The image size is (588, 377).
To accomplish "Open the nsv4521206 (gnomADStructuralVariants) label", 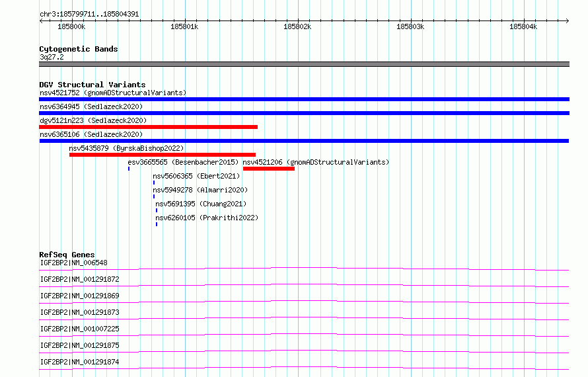I will click(x=316, y=162).
